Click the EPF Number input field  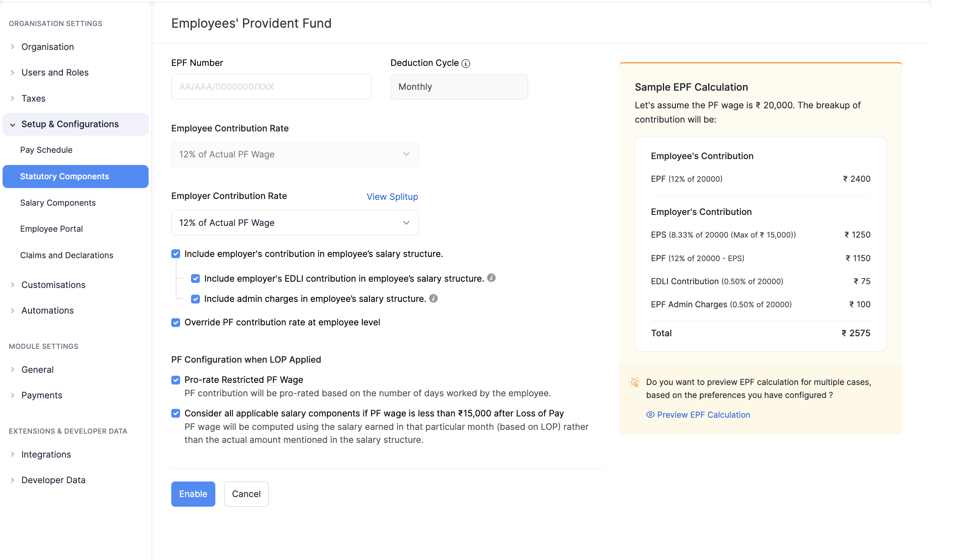(x=271, y=87)
